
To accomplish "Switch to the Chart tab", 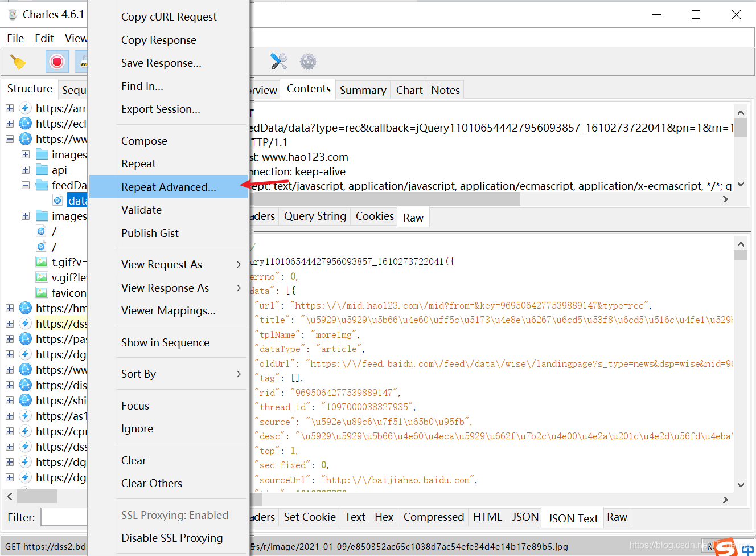I will (x=409, y=90).
